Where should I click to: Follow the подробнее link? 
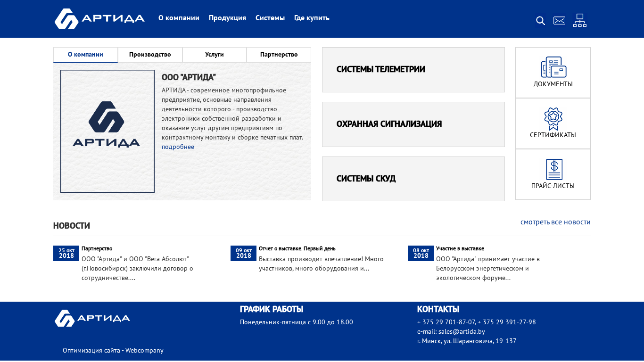pos(178,147)
